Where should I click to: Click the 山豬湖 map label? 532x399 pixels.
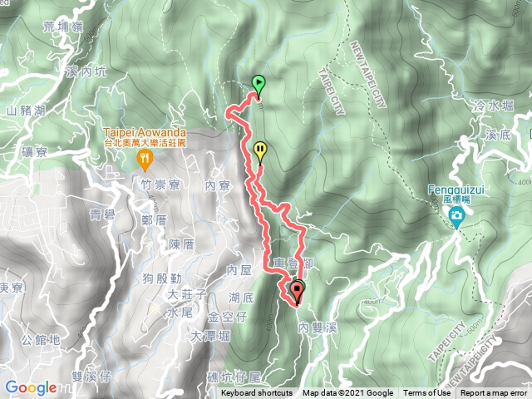point(26,111)
